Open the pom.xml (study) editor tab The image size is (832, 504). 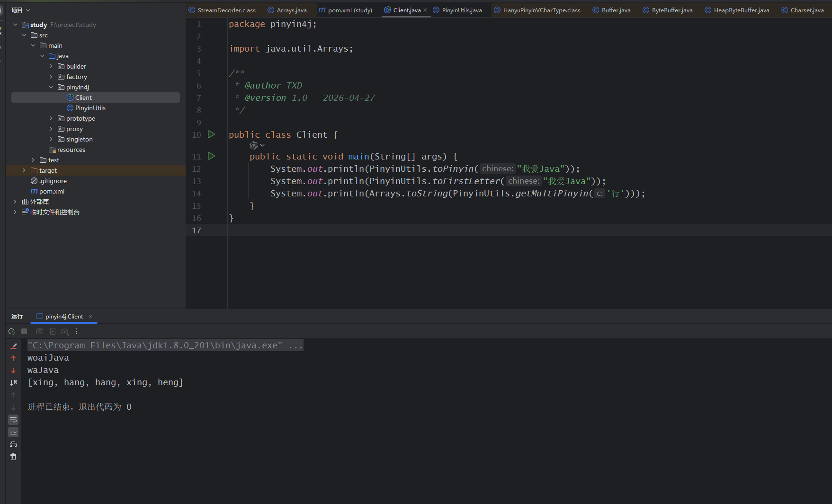pyautogui.click(x=345, y=10)
